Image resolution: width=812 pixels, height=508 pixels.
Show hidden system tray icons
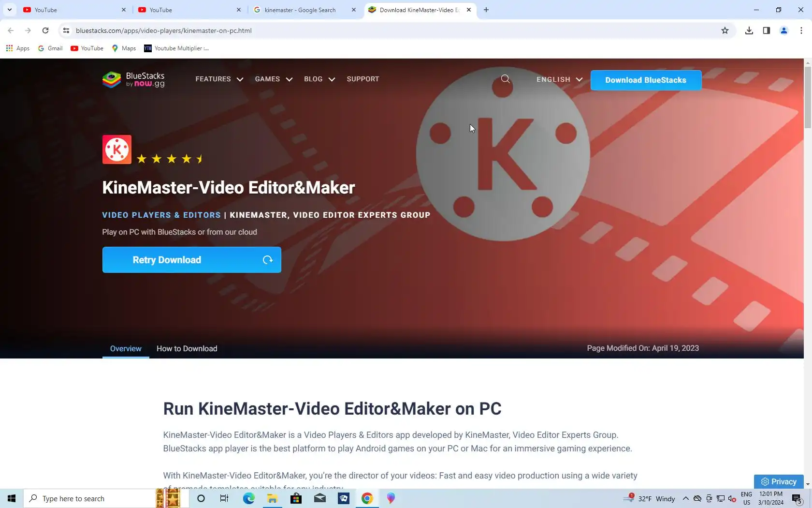point(686,498)
